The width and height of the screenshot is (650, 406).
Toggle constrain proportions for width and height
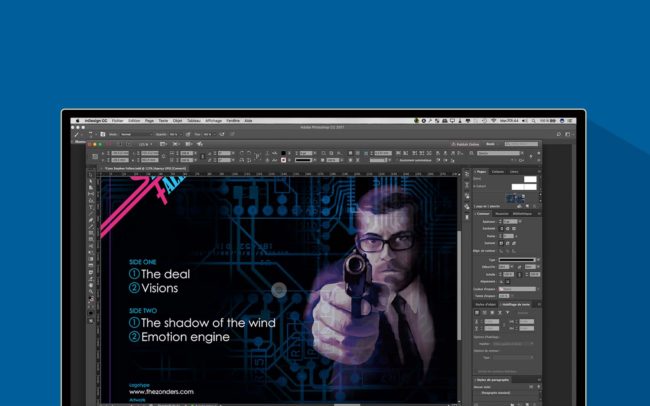(163, 156)
